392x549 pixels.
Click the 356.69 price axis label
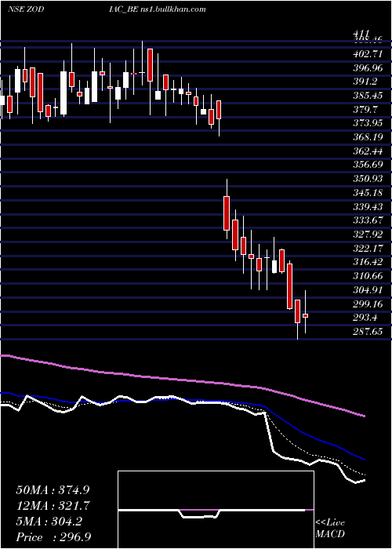pos(368,165)
